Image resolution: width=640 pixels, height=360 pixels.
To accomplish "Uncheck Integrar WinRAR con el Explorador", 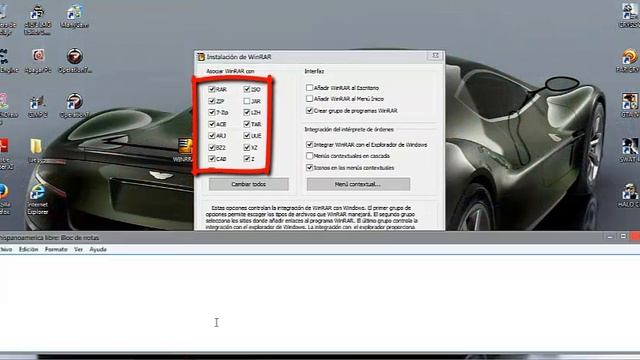I will pos(309,144).
